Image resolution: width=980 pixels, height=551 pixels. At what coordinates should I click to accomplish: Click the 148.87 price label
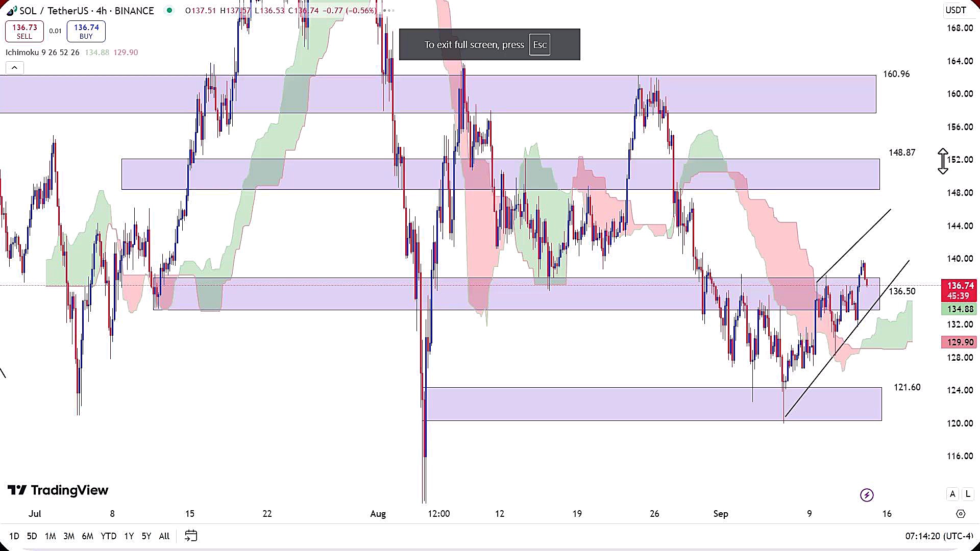tap(902, 153)
